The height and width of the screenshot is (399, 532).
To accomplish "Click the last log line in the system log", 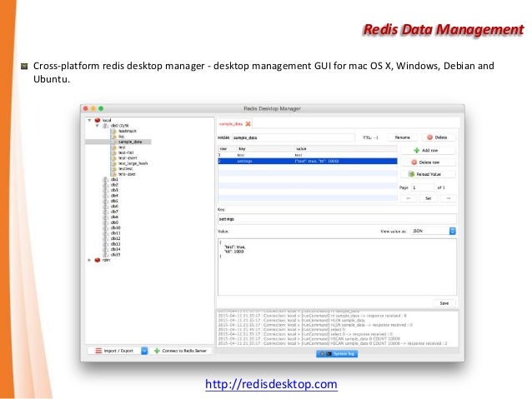I will tap(333, 343).
